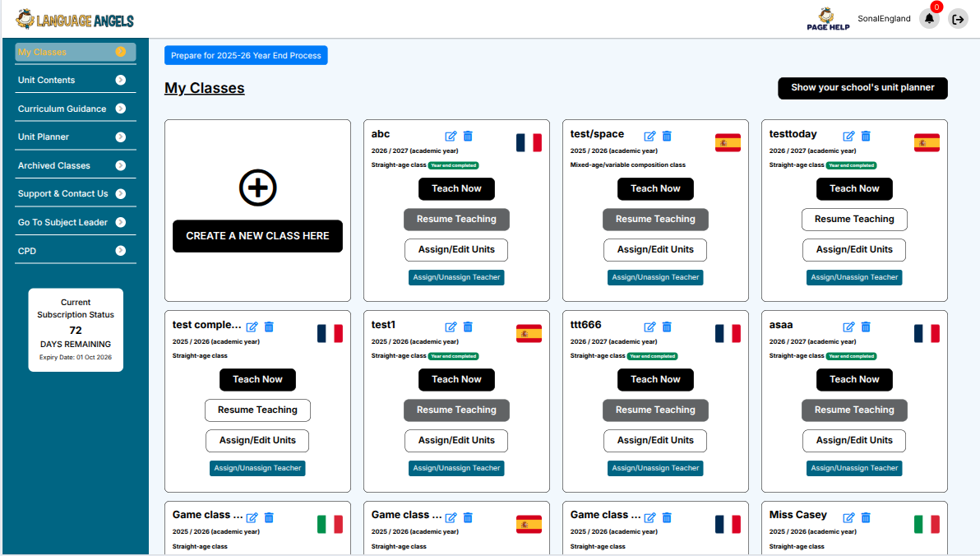
Task: Click Italian flag on Miss Casey class
Action: (927, 524)
